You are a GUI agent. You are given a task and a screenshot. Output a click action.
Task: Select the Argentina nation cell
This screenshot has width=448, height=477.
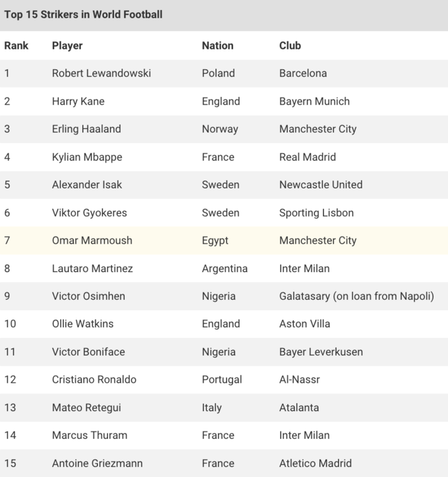click(x=225, y=268)
